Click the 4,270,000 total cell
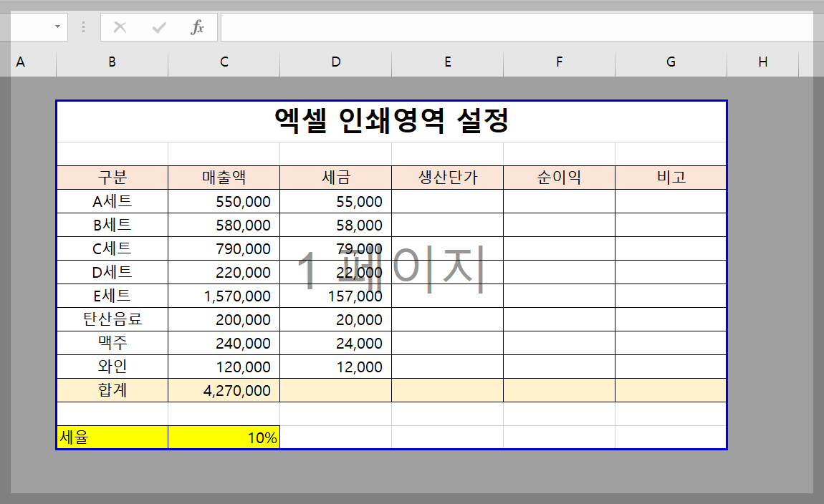Image resolution: width=824 pixels, height=504 pixels. pos(223,390)
